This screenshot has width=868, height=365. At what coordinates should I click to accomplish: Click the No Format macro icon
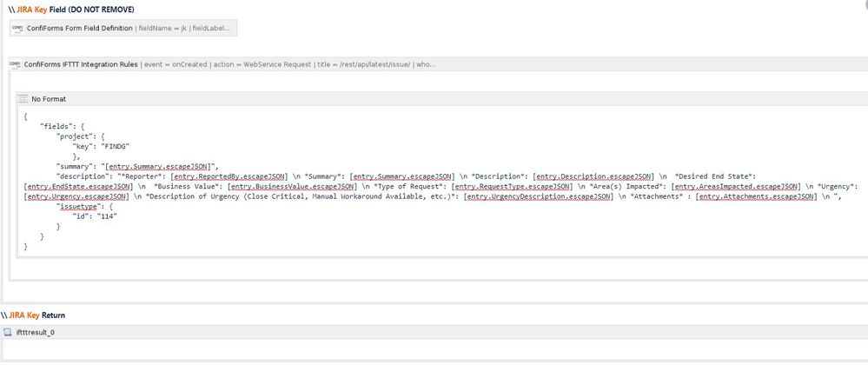23,98
